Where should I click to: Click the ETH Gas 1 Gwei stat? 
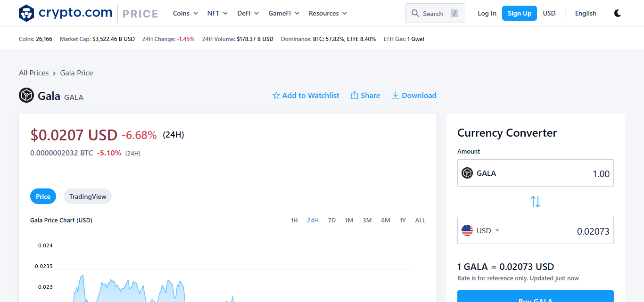coord(404,39)
